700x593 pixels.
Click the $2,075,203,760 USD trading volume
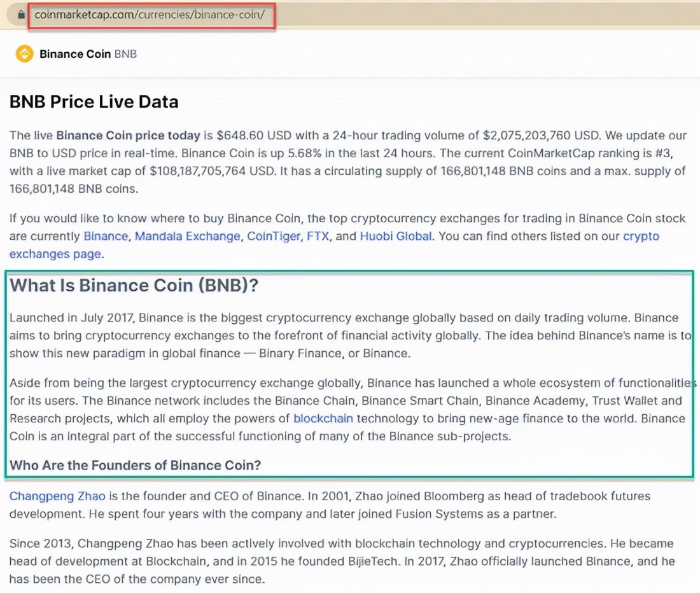542,136
